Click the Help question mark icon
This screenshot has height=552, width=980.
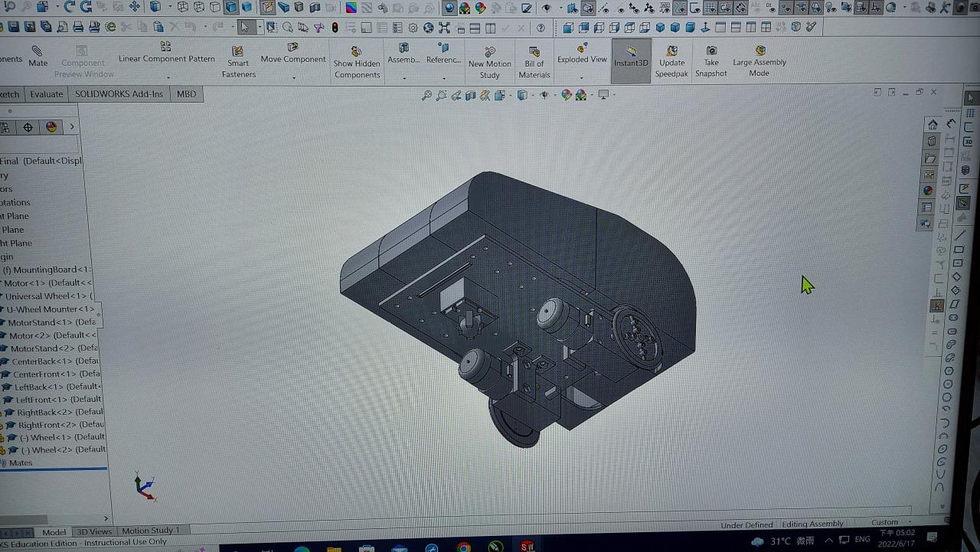[541, 28]
